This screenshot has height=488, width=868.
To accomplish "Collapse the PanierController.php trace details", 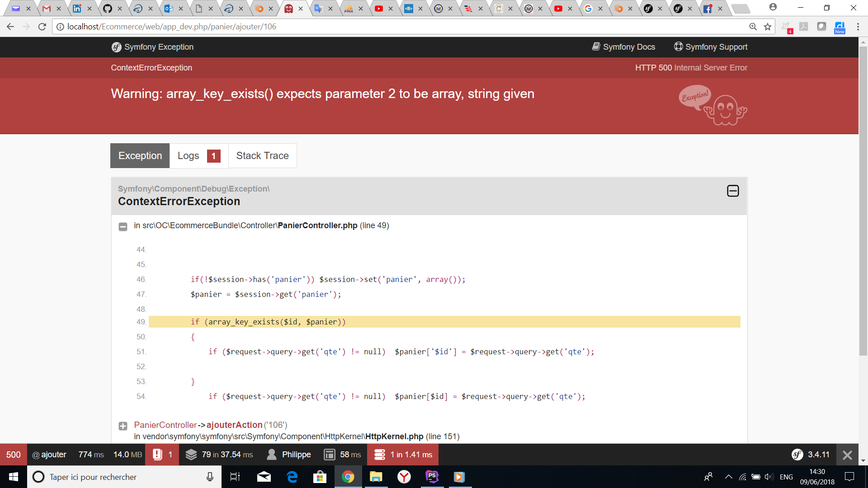I will pos(123,227).
